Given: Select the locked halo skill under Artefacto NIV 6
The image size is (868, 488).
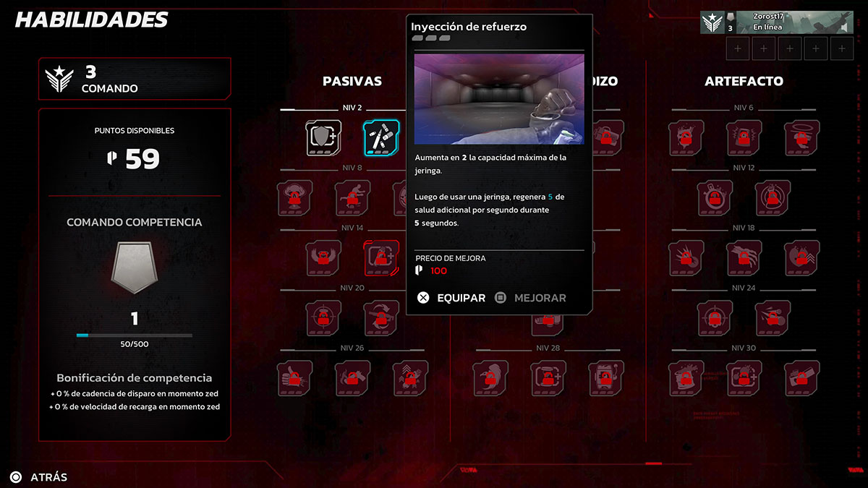Looking at the screenshot, I should coord(802,137).
